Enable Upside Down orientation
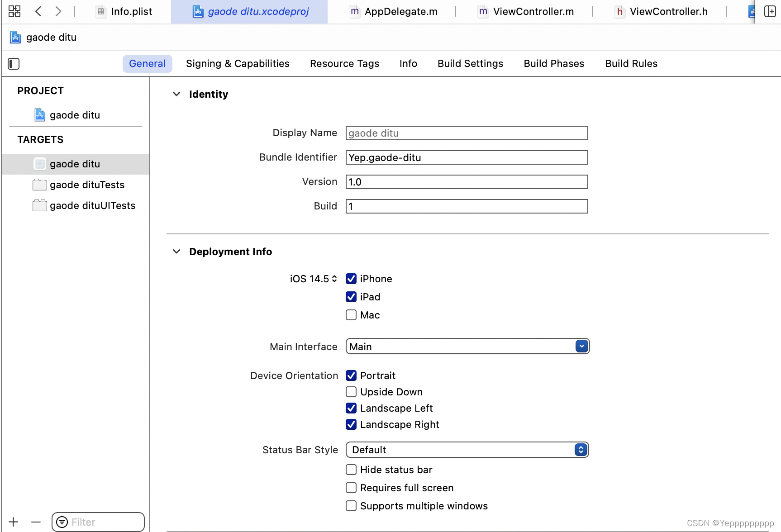Viewport: 781px width, 532px height. 351,392
